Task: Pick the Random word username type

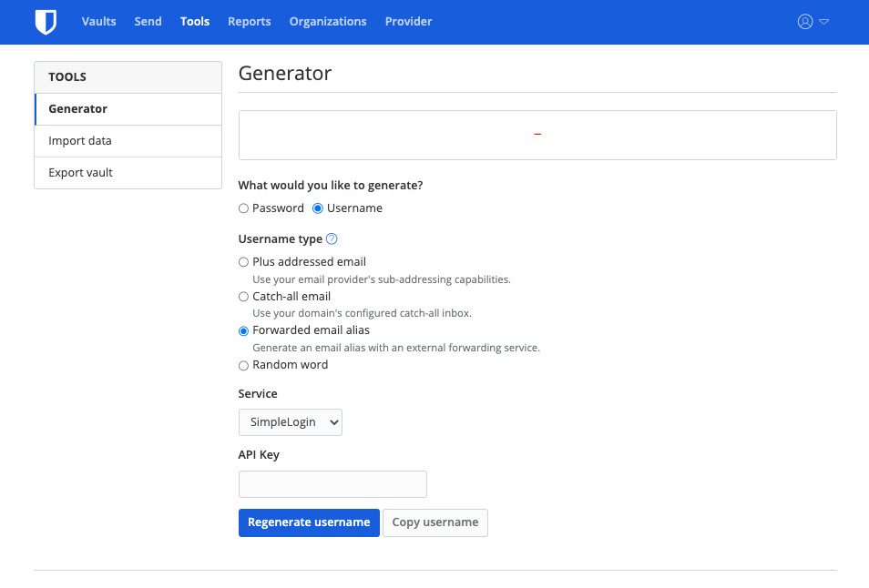Action: coord(243,366)
